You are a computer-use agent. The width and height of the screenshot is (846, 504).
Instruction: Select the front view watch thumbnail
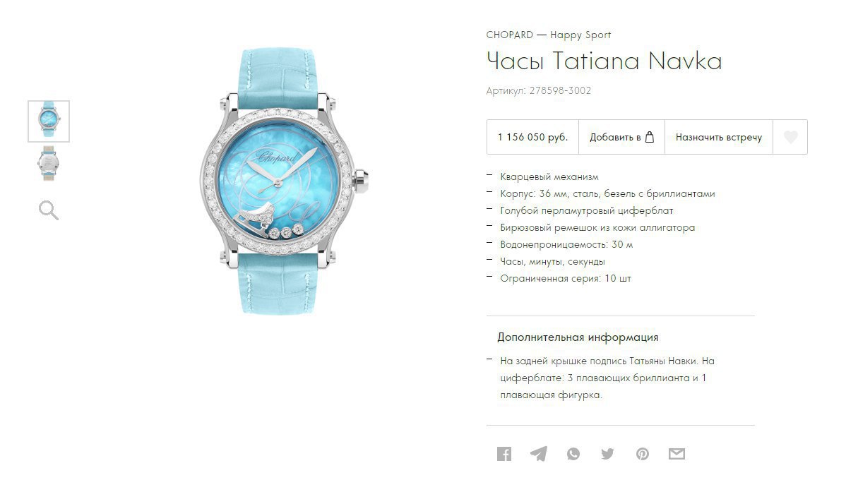[49, 121]
